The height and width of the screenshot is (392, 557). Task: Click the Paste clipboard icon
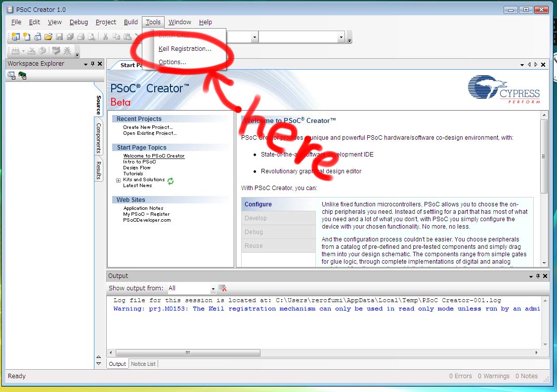127,37
